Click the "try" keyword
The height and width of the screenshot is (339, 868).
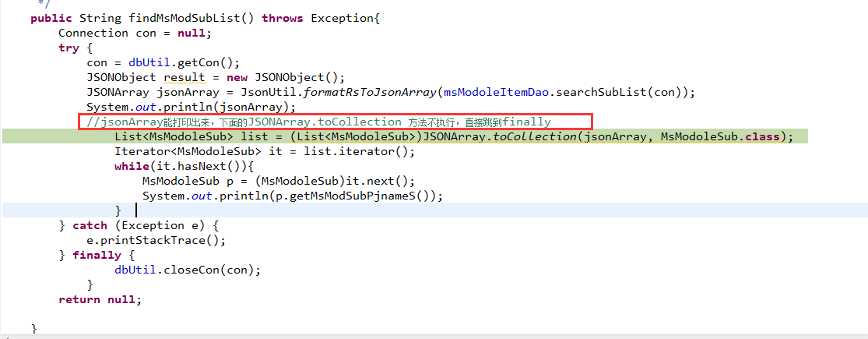coord(69,48)
